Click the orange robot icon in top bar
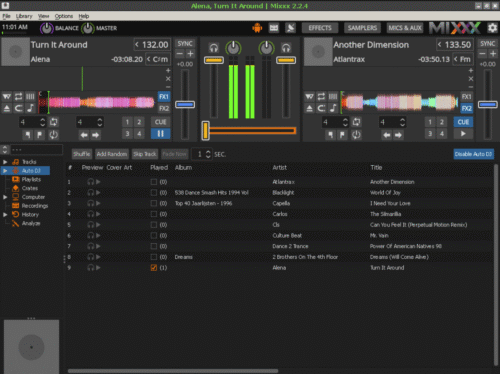Screen dimensions: 500x374 click(x=257, y=28)
